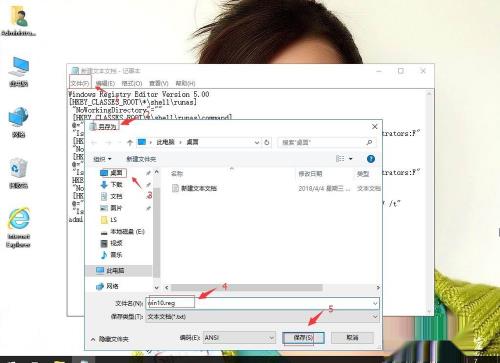Close the 另存为 dialog
This screenshot has height=363, width=500.
[375, 127]
